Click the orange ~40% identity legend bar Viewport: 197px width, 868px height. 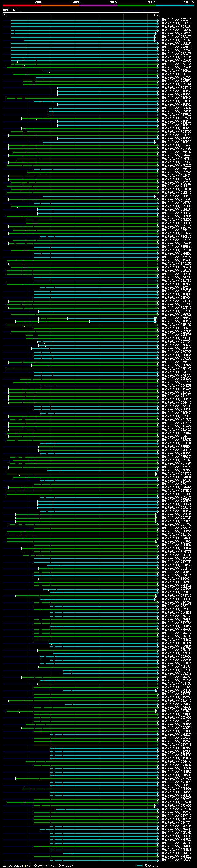point(60,6)
